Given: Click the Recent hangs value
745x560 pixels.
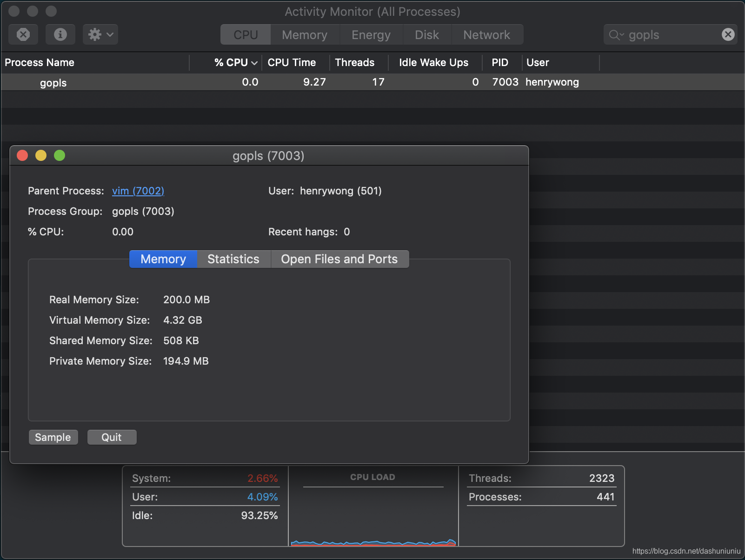Looking at the screenshot, I should (347, 232).
